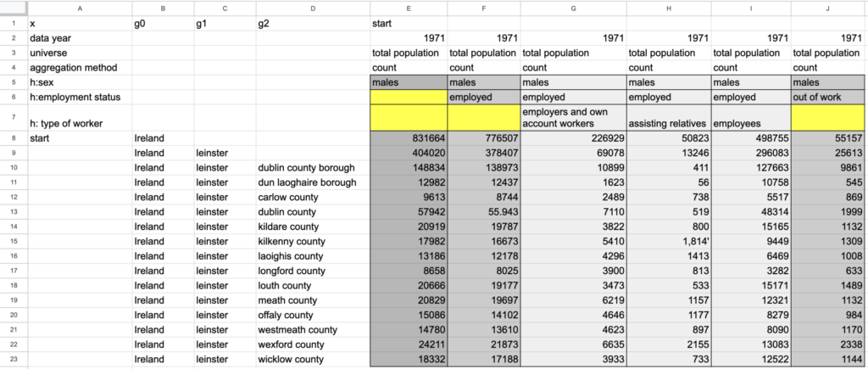Click value 55157 cell

(x=827, y=138)
